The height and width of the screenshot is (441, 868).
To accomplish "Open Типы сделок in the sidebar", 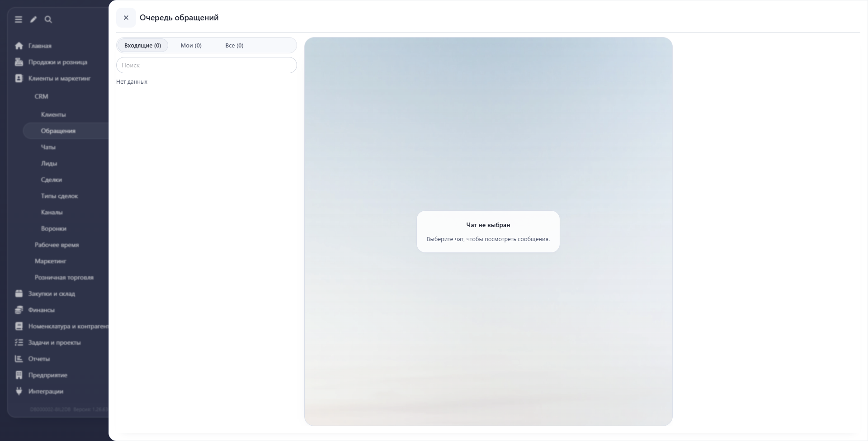I will 59,196.
